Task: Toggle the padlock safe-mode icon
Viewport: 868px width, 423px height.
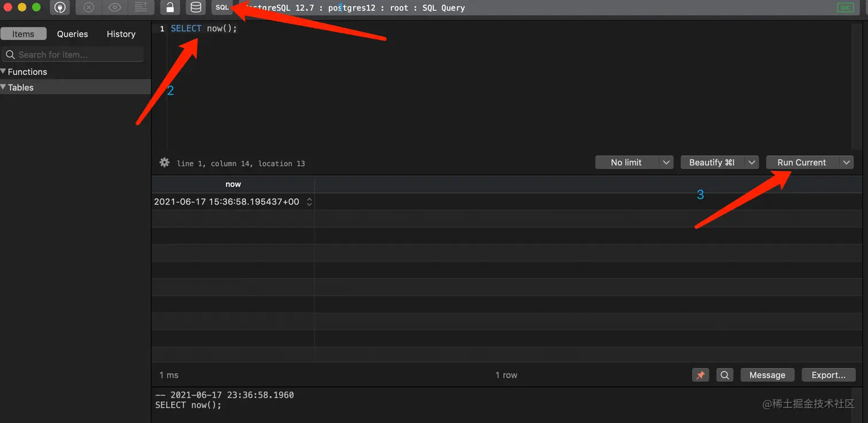Action: (x=169, y=7)
